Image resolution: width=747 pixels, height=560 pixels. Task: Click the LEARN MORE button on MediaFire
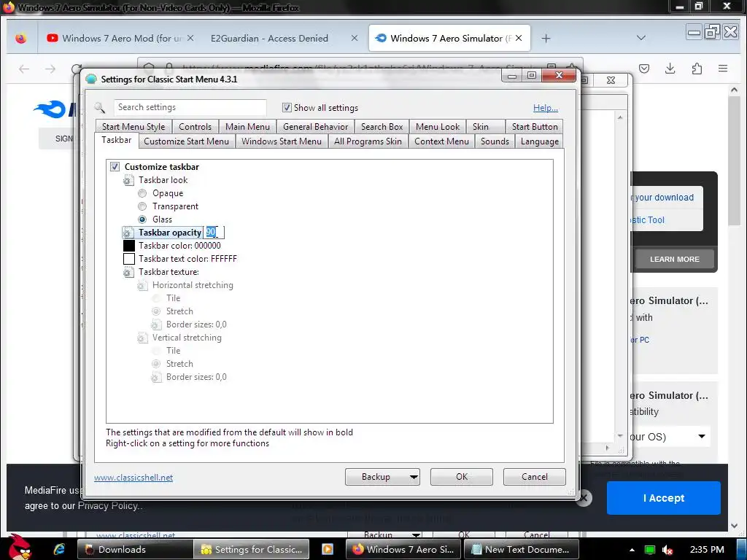pos(675,259)
